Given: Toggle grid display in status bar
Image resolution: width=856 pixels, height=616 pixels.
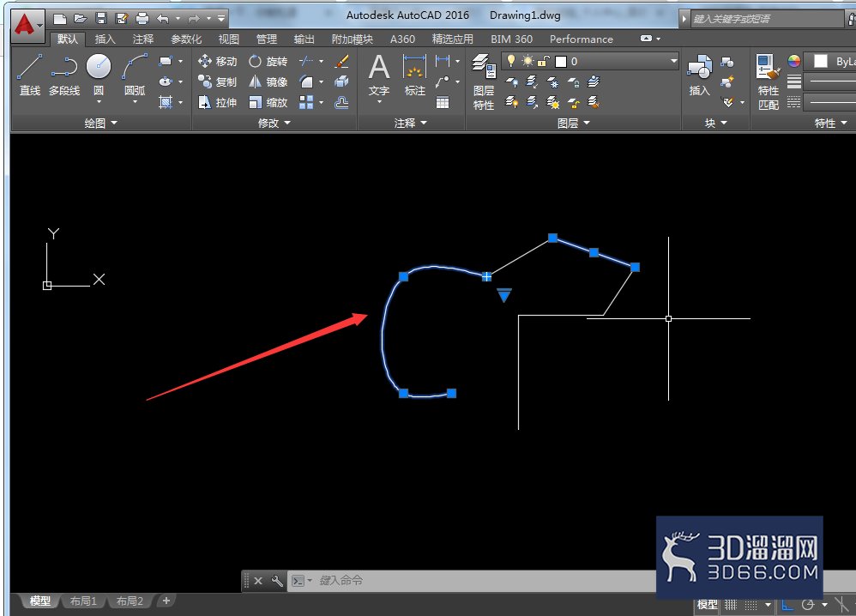Looking at the screenshot, I should (x=731, y=605).
